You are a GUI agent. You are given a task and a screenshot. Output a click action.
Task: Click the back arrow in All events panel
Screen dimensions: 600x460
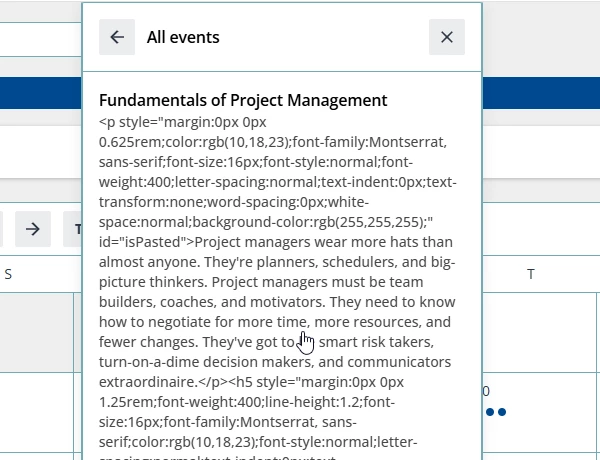(x=117, y=37)
